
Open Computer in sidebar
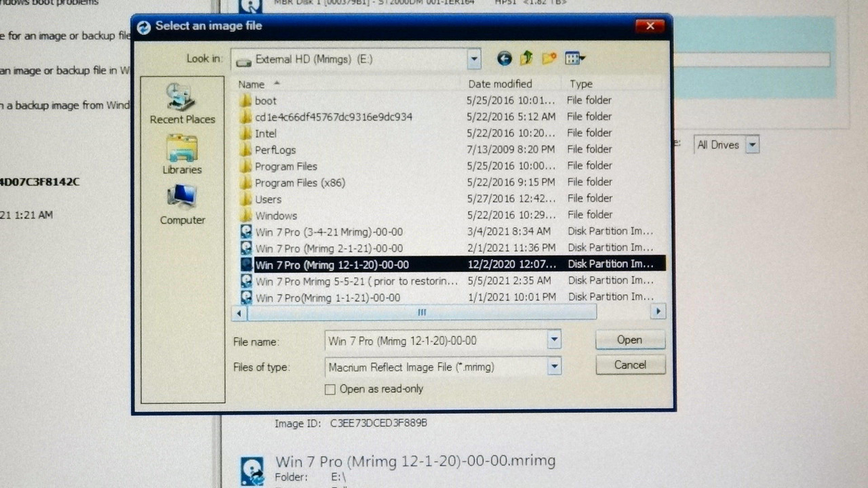coord(182,205)
